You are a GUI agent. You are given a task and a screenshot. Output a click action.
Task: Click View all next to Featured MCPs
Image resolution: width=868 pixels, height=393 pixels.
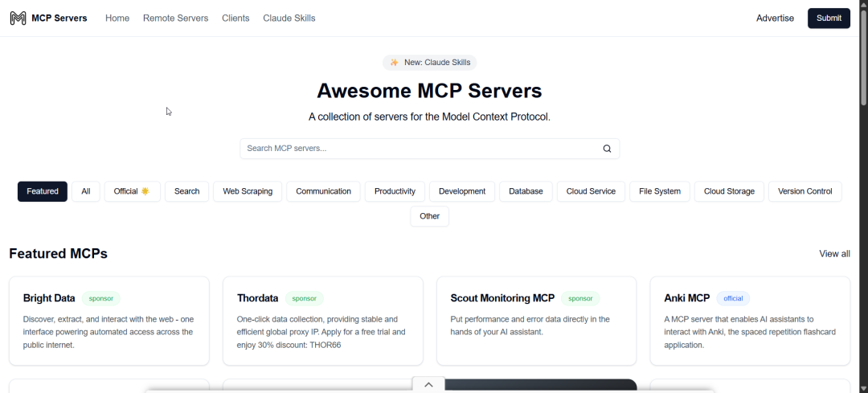[834, 254]
